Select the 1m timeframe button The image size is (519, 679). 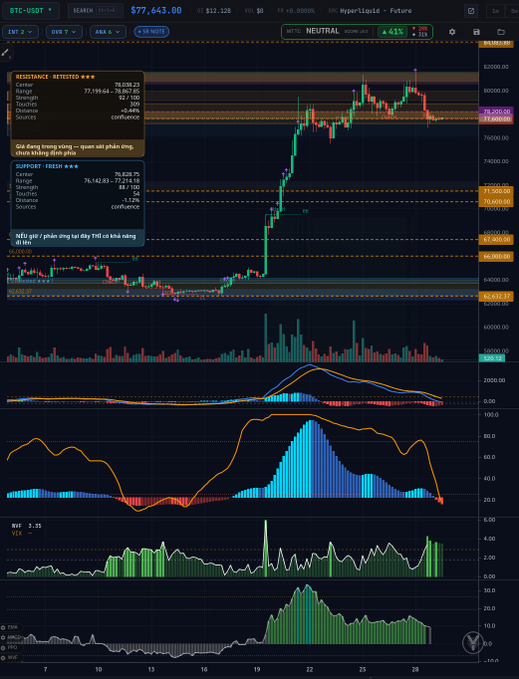[x=495, y=11]
